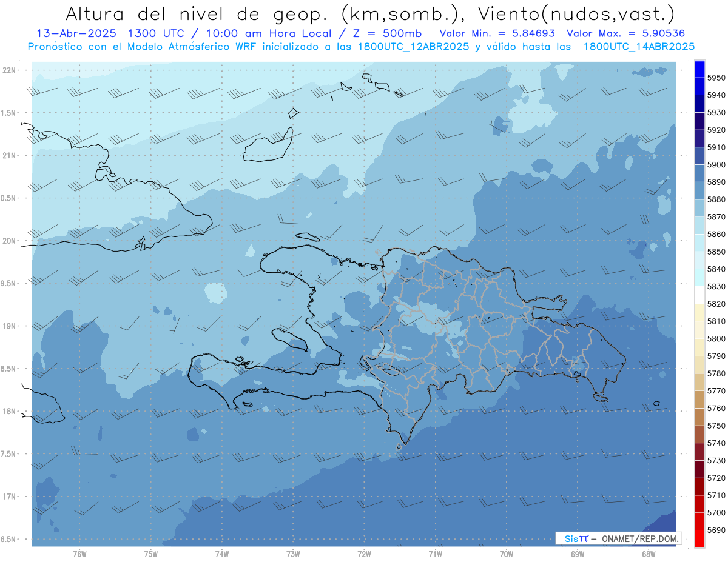Select the date text '13-Abr-2025'

click(x=76, y=33)
